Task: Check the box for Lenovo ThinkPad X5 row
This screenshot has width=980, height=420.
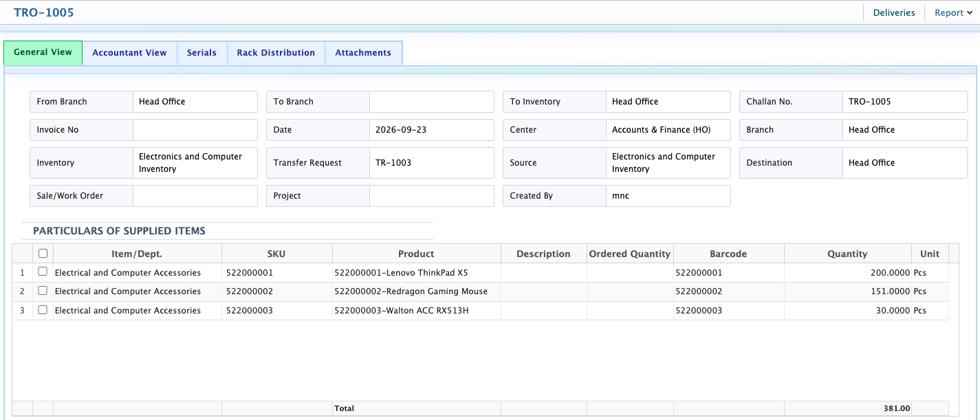Action: coord(43,272)
